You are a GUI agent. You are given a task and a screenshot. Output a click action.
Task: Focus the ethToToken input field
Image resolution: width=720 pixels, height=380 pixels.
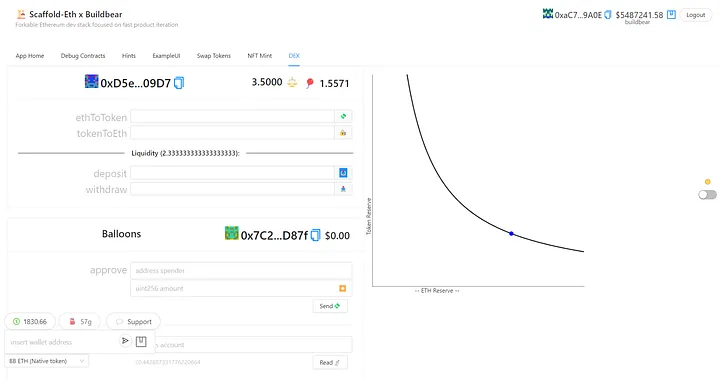click(232, 117)
